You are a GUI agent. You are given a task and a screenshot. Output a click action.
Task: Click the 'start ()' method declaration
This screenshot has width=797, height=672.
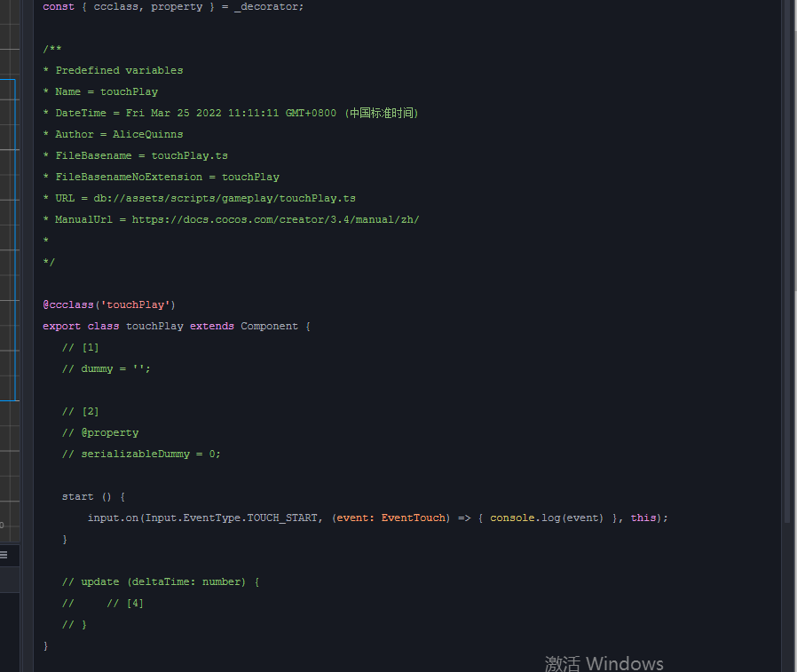pos(93,497)
